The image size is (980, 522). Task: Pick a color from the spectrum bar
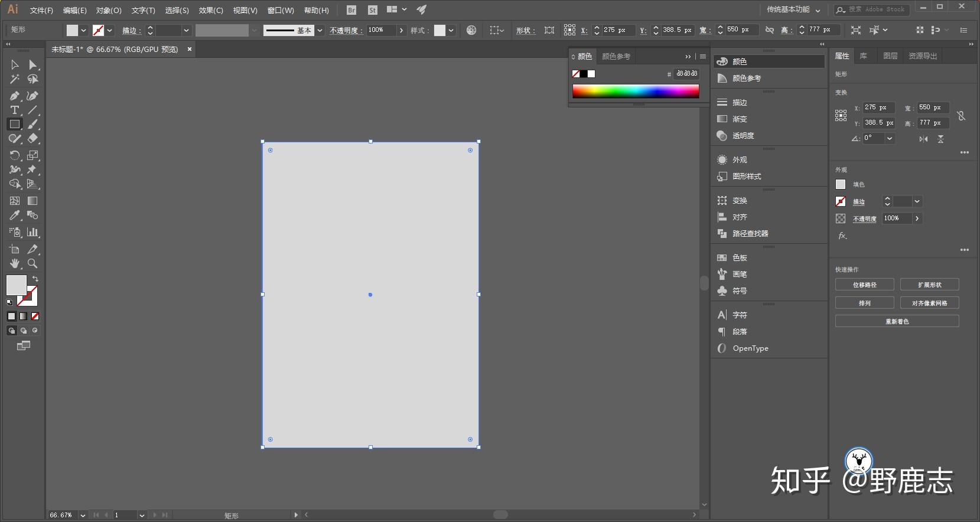635,91
